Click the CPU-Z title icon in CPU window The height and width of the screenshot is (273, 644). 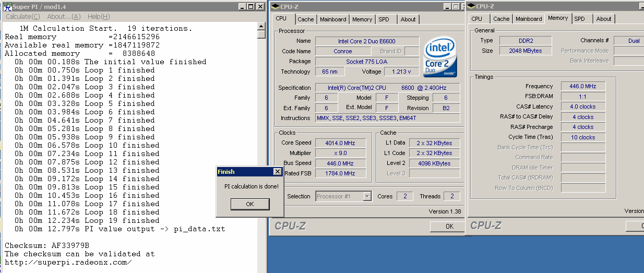coord(275,6)
